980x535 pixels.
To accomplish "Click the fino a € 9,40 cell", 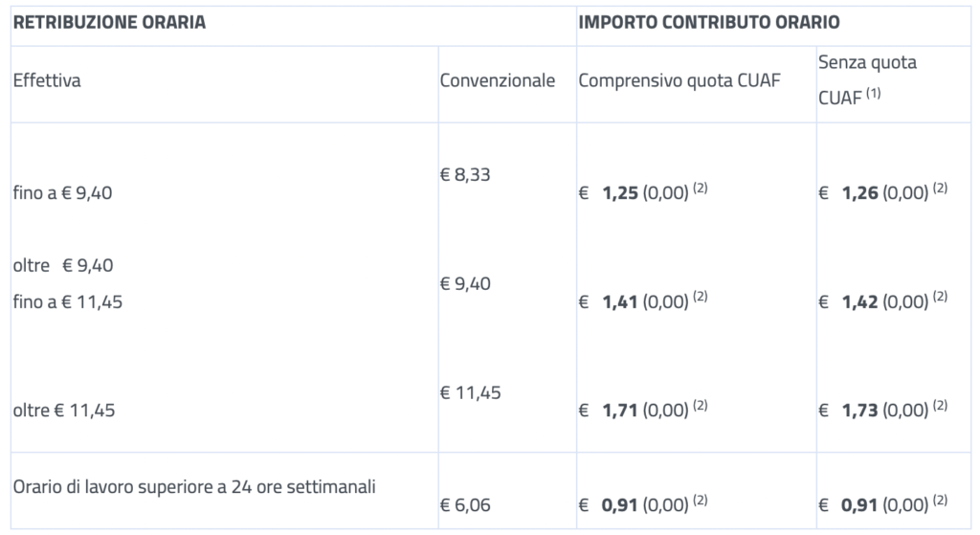I will point(62,193).
